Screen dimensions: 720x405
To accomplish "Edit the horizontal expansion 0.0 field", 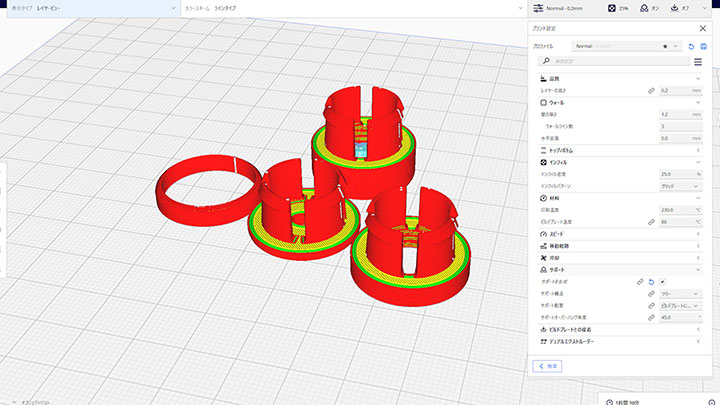I will (681, 138).
